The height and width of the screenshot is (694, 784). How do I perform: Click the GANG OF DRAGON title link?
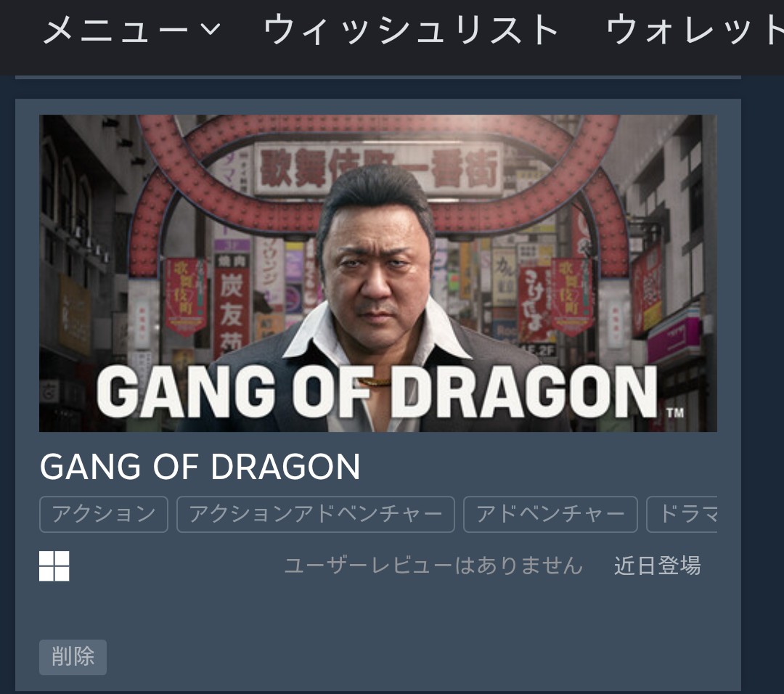200,467
